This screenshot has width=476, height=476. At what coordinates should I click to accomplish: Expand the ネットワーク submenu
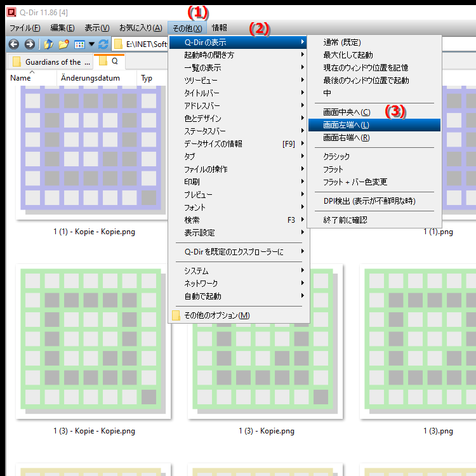point(238,283)
